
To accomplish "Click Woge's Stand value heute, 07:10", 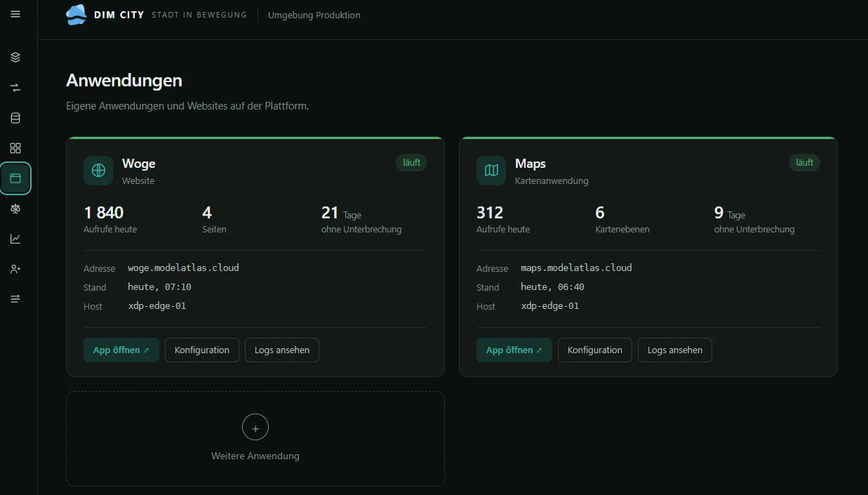I will tap(159, 287).
